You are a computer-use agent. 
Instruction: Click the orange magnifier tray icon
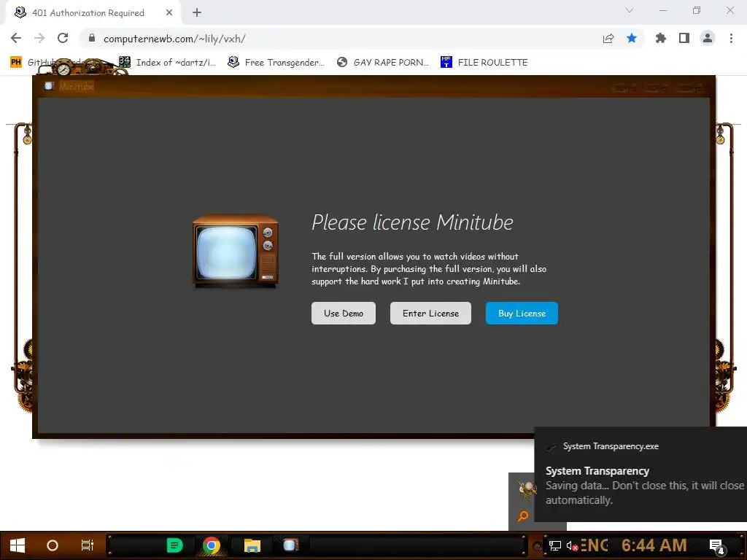(523, 516)
